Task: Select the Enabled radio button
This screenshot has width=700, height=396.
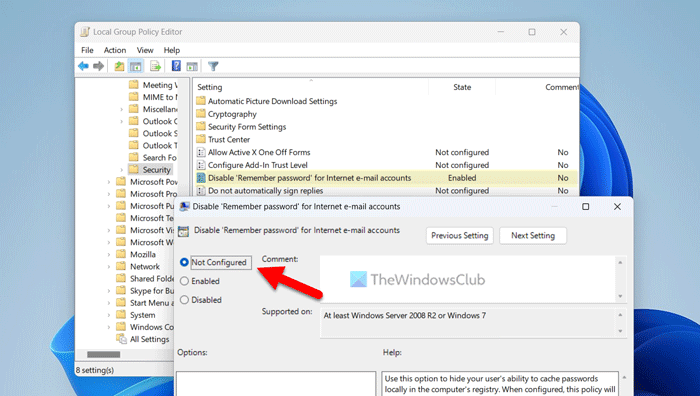Action: coord(184,281)
